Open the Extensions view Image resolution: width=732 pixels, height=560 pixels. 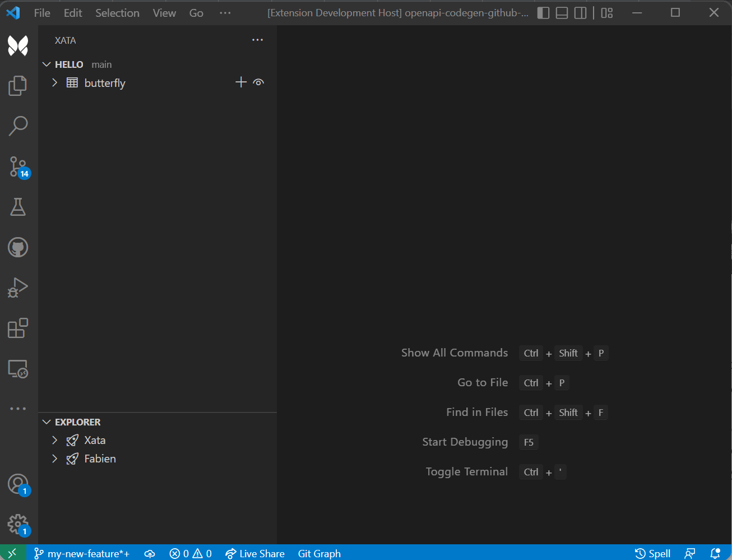[x=18, y=328]
